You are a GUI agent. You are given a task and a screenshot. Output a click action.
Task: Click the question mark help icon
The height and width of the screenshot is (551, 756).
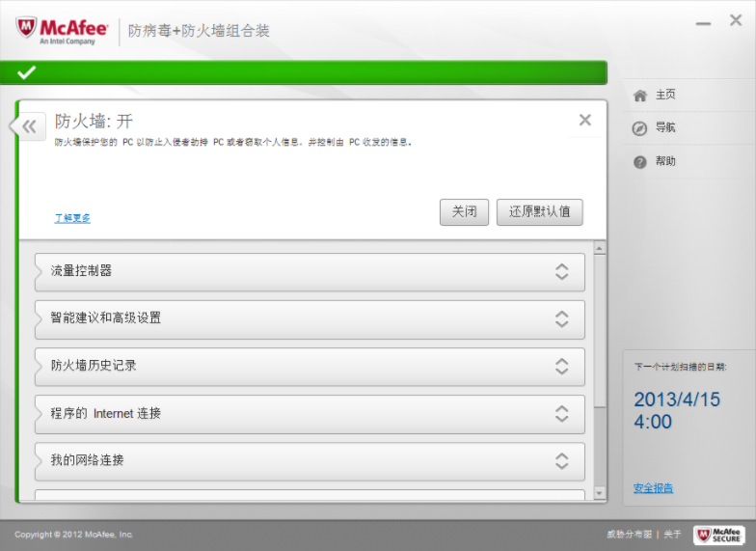pos(639,162)
